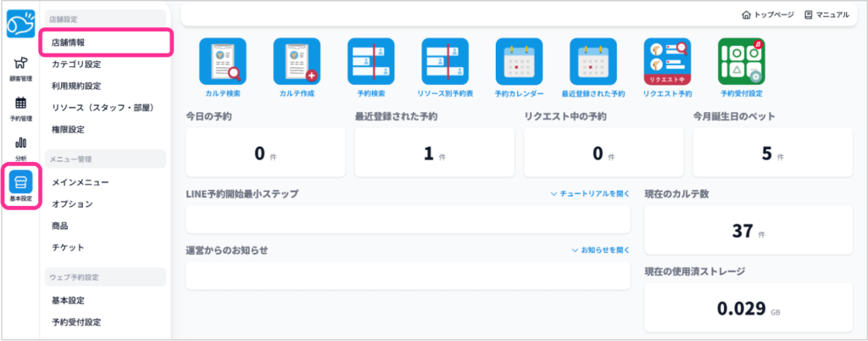Open 顧客管理 in the left sidebar
This screenshot has height=341, width=868.
click(x=21, y=66)
